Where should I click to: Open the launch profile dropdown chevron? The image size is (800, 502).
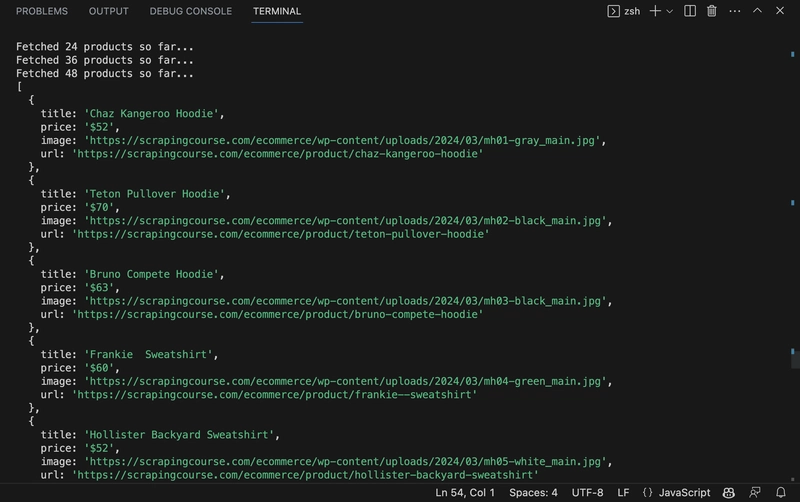pos(669,11)
